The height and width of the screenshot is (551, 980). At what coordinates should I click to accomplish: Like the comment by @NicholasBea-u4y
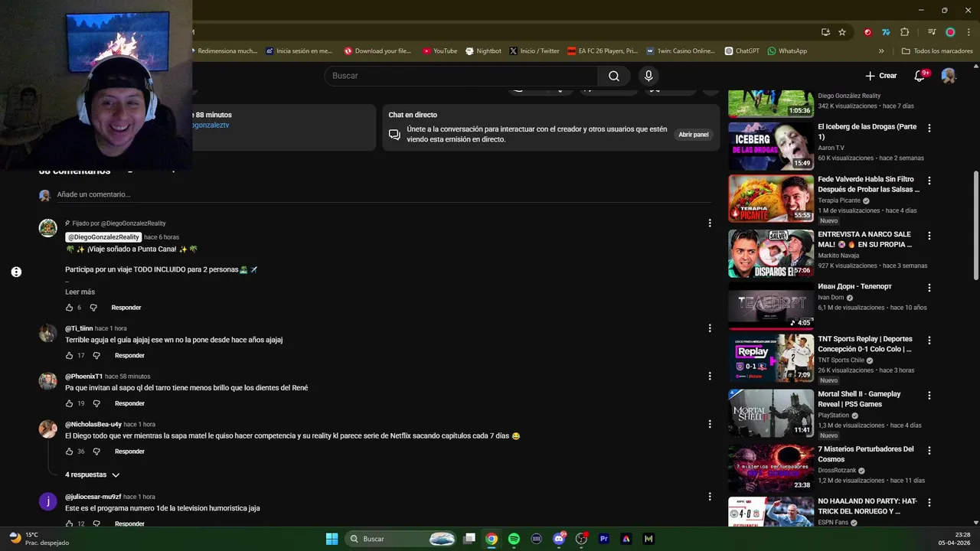[x=69, y=452]
